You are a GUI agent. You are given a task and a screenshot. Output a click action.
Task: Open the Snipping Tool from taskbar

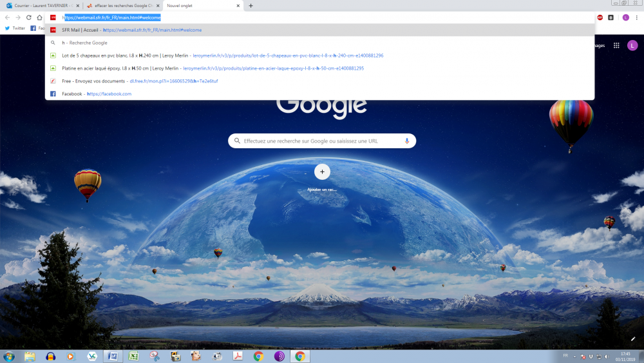coord(155,356)
